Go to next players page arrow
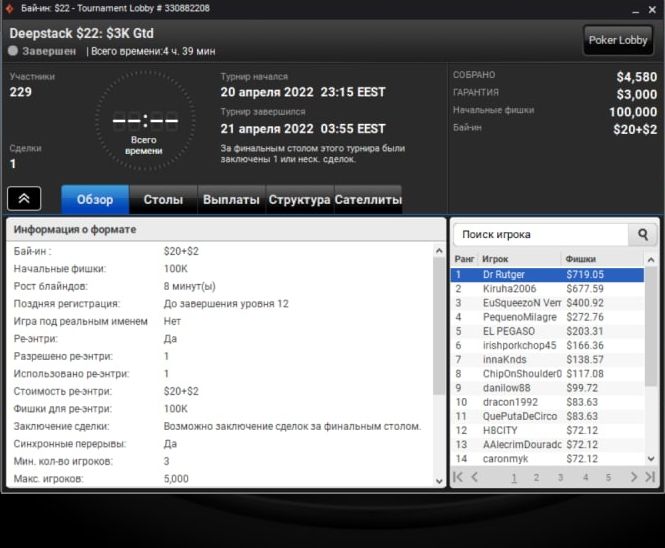 tap(634, 477)
